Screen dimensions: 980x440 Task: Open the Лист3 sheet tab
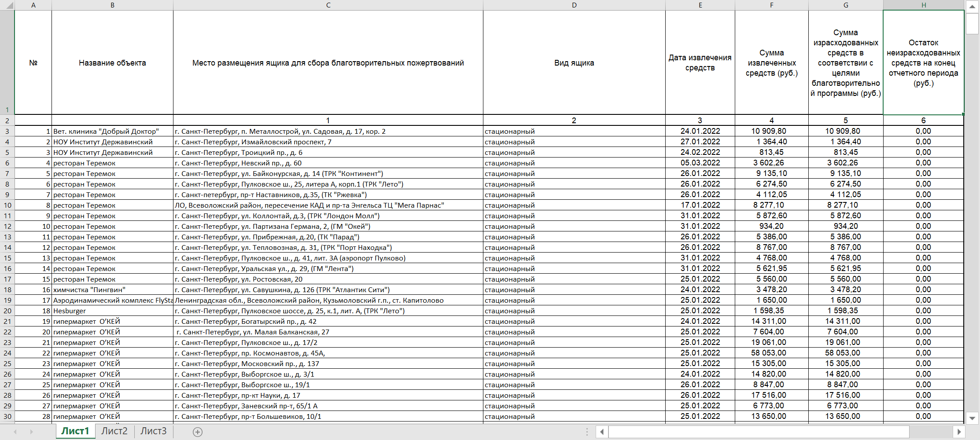click(x=153, y=431)
